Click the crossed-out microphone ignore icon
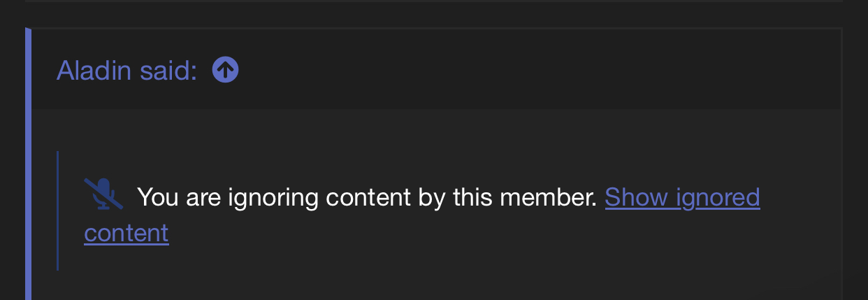The image size is (868, 300). tap(103, 194)
